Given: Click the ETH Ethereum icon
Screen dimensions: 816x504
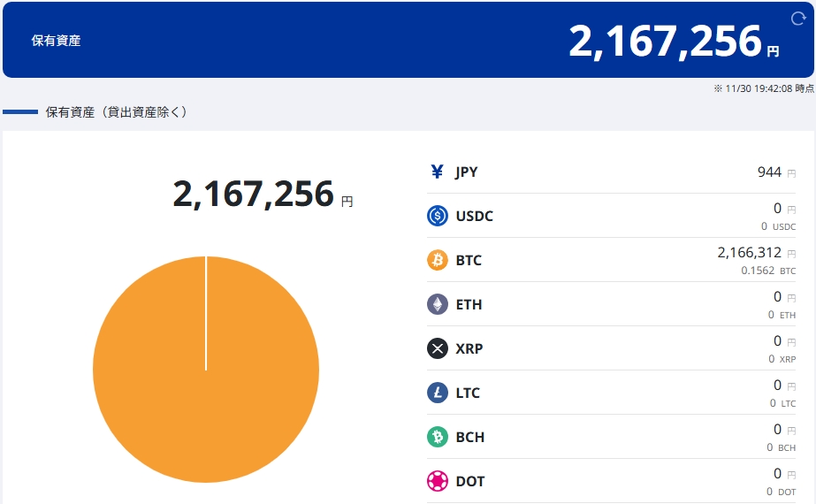Looking at the screenshot, I should click(x=438, y=304).
